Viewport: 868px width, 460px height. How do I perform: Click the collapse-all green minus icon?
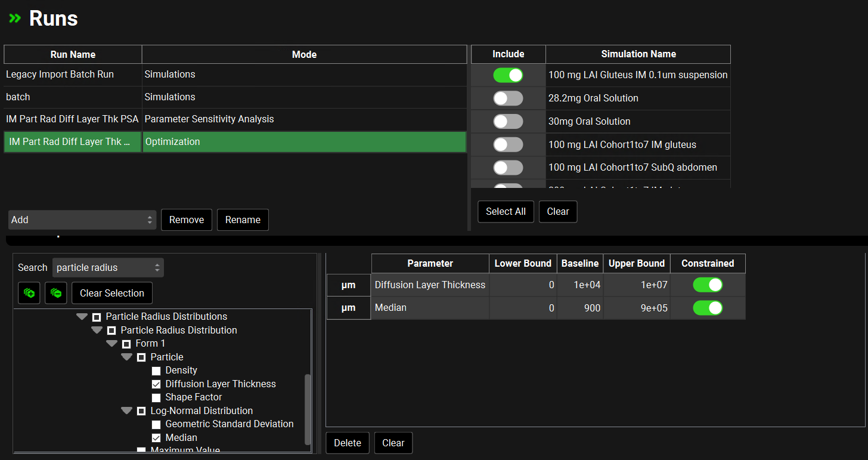pyautogui.click(x=55, y=293)
